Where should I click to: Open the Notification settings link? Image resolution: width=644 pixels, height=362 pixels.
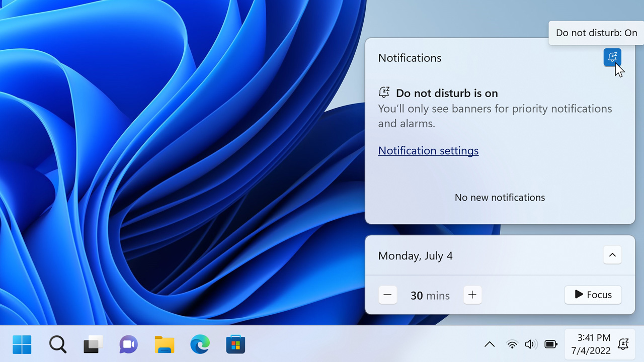[428, 151]
